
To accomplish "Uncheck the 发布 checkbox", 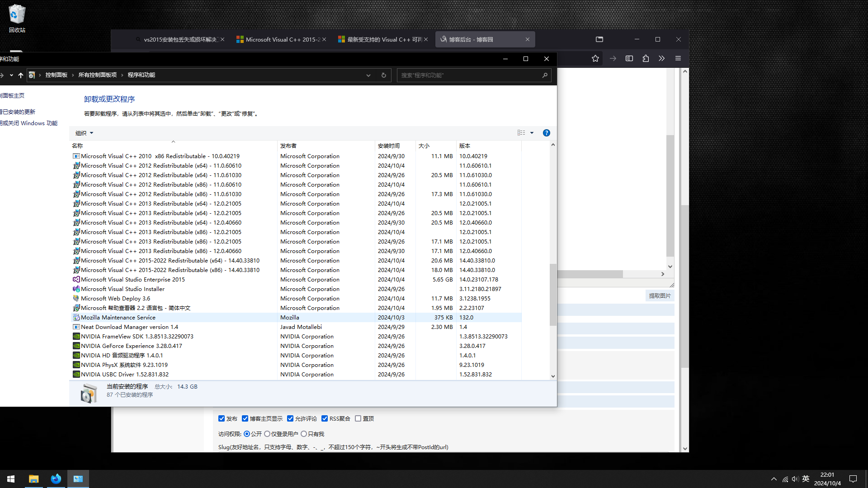I will click(x=222, y=418).
